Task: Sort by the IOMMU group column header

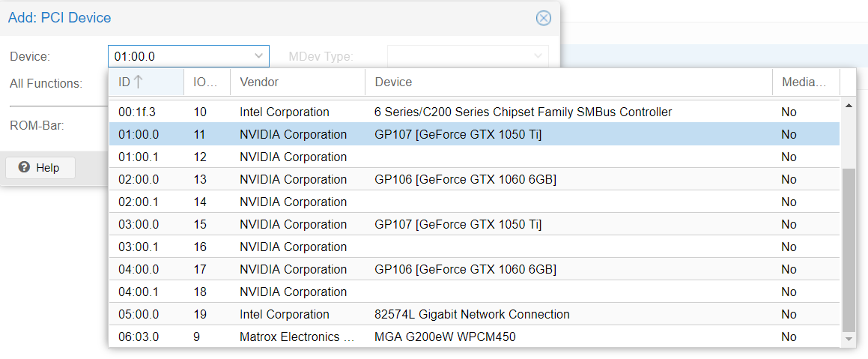Action: [207, 82]
